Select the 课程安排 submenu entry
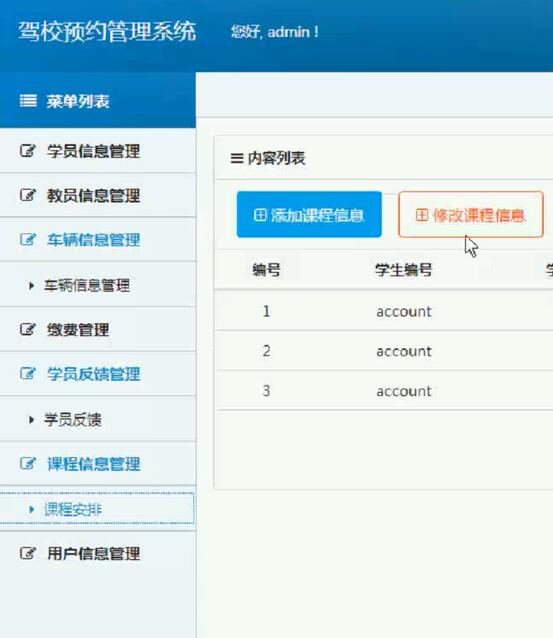Viewport: 553px width, 638px height. 97,509
